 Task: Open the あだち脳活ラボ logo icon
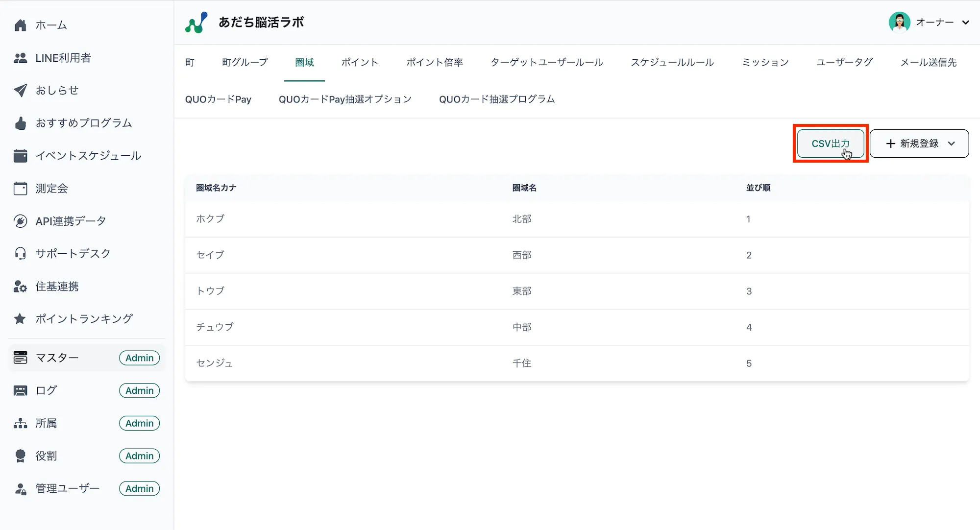click(x=196, y=22)
